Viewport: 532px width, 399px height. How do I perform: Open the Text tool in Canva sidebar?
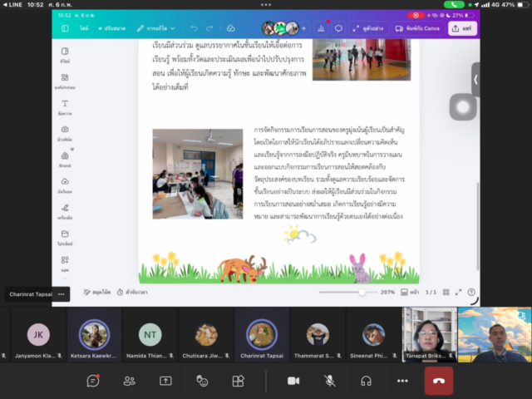pyautogui.click(x=65, y=107)
